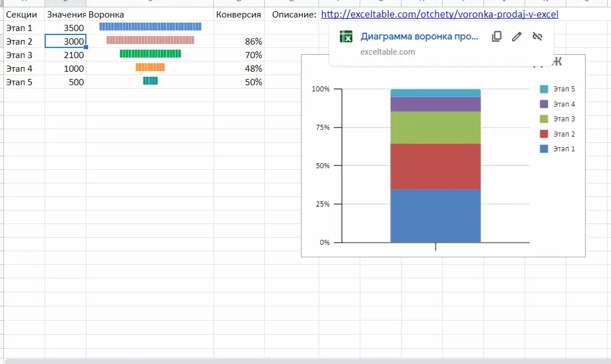The width and height of the screenshot is (611, 364).
Task: Select the cell containing value 3500
Action: (x=66, y=28)
